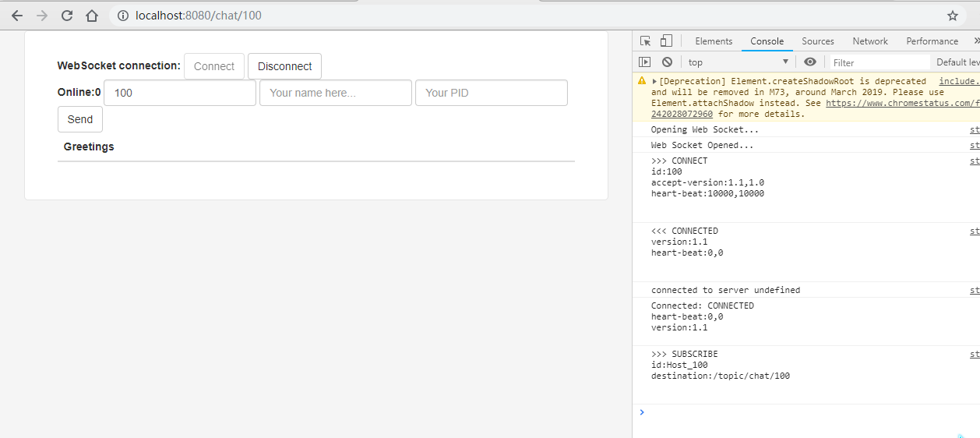The image size is (980, 438).
Task: Switch to the Elements tab
Action: [714, 41]
